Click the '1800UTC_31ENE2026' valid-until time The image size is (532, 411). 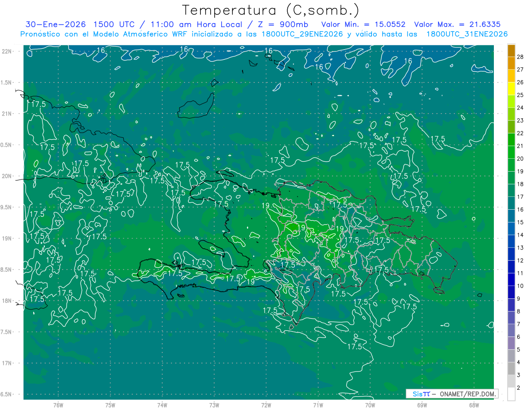[467, 34]
